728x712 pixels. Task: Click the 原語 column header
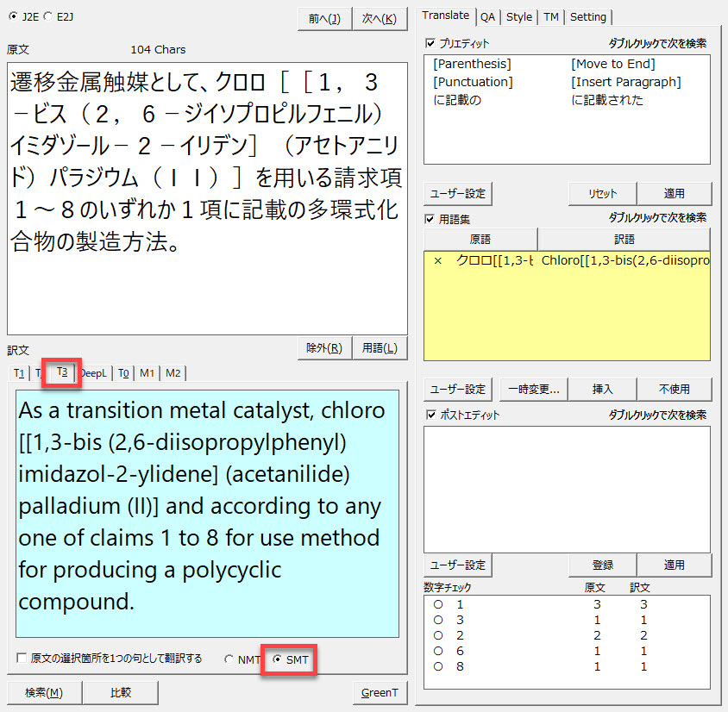480,240
